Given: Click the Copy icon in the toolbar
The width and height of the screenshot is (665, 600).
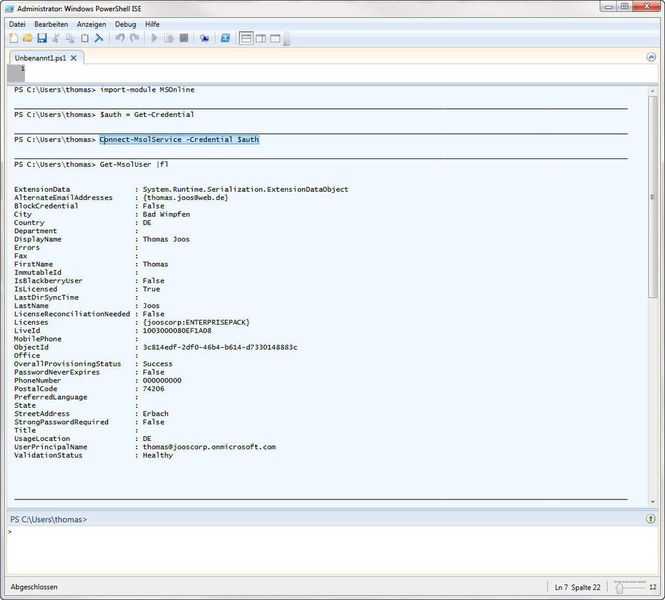Looking at the screenshot, I should pos(70,39).
